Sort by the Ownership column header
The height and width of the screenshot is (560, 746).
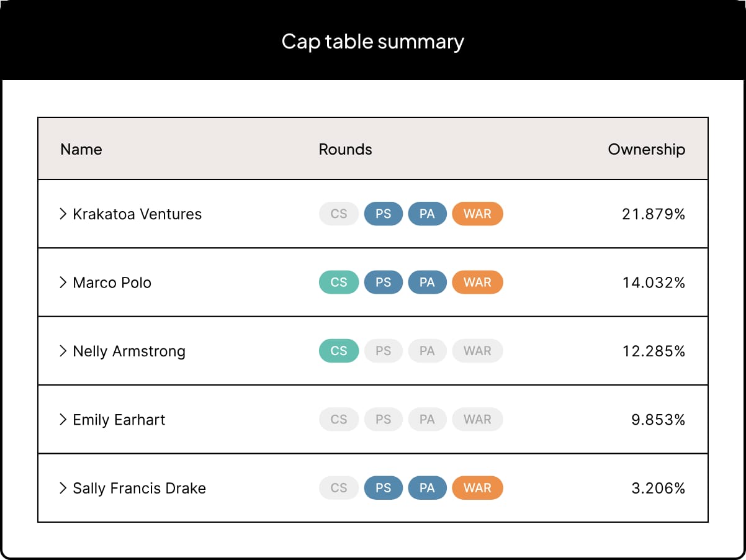[646, 150]
